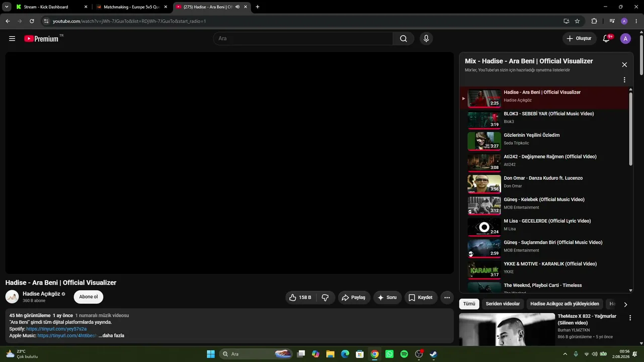This screenshot has height=362, width=644.
Task: Mute the Hadise tab audio
Action: (x=237, y=7)
